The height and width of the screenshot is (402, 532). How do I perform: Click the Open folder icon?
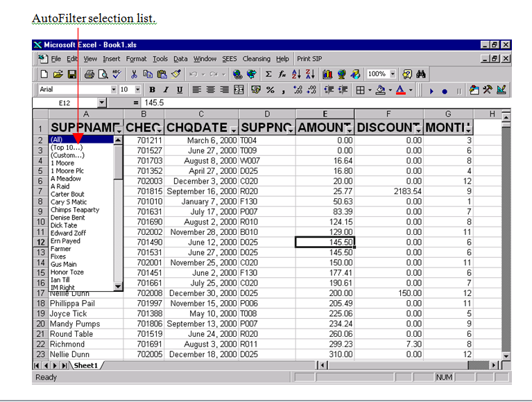pyautogui.click(x=58, y=74)
